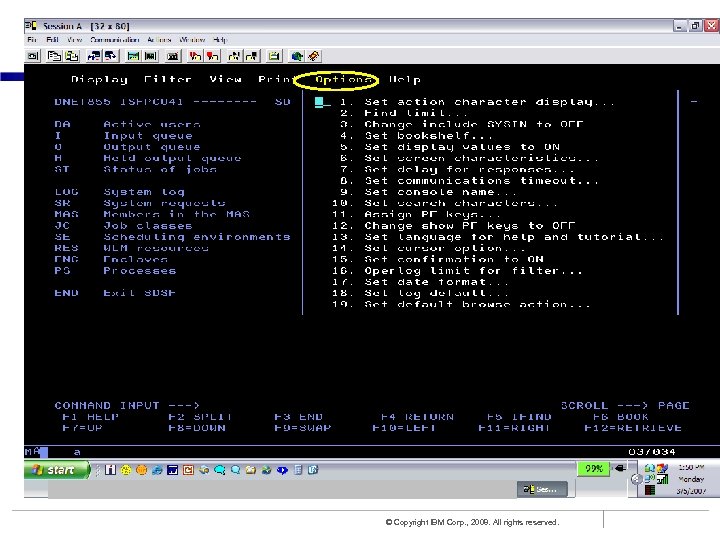Choose option 4 Set bookshelf
Viewport: 720px width, 540px height.
tap(416, 135)
